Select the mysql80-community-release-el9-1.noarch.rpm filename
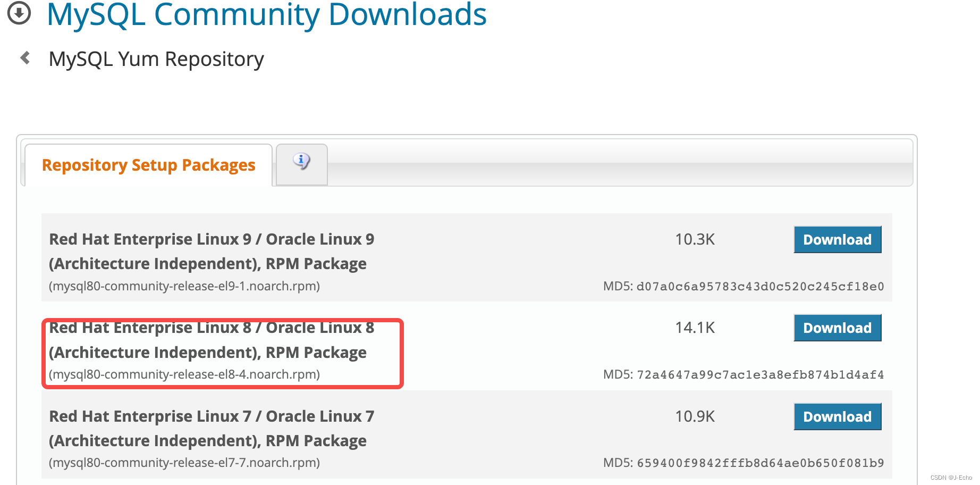This screenshot has width=980, height=485. coord(184,286)
